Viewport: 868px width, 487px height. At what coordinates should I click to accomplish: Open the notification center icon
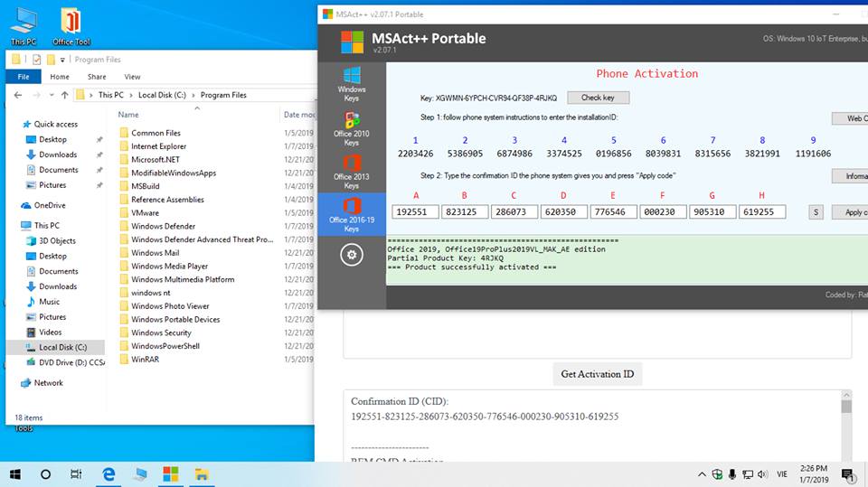(x=847, y=475)
